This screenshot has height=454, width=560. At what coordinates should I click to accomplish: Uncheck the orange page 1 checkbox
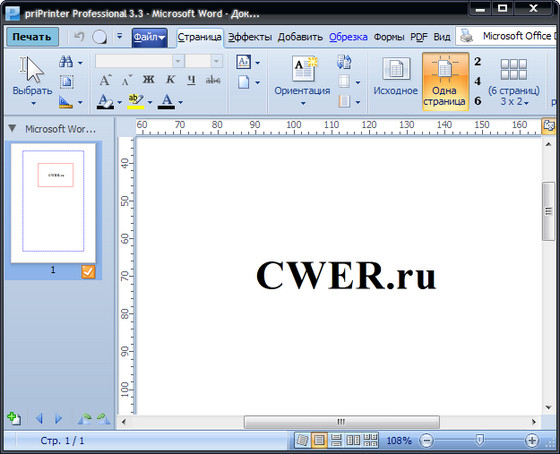coord(88,271)
